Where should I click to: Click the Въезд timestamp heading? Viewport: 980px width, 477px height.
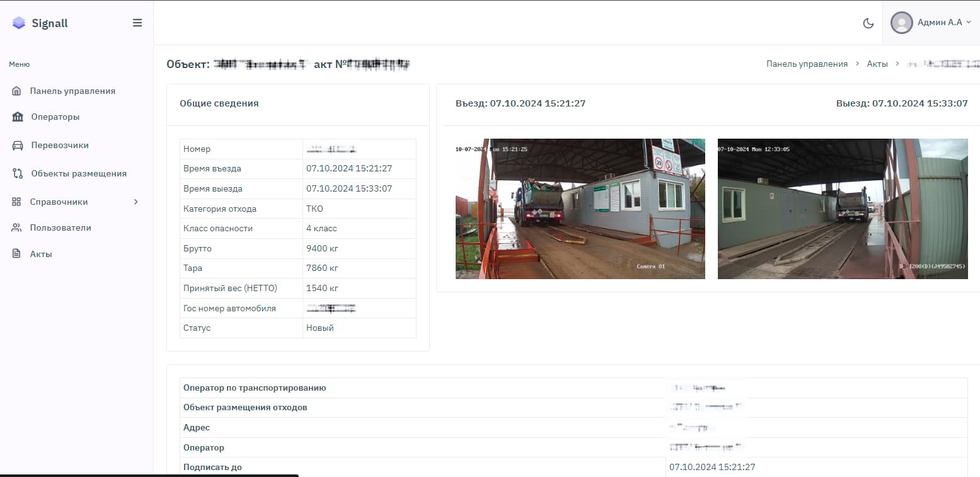tap(521, 103)
